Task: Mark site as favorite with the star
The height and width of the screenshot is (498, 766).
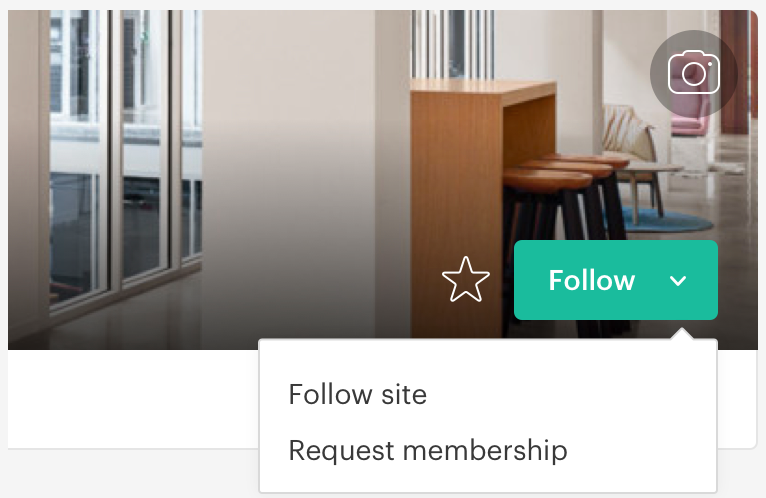Action: pyautogui.click(x=466, y=280)
